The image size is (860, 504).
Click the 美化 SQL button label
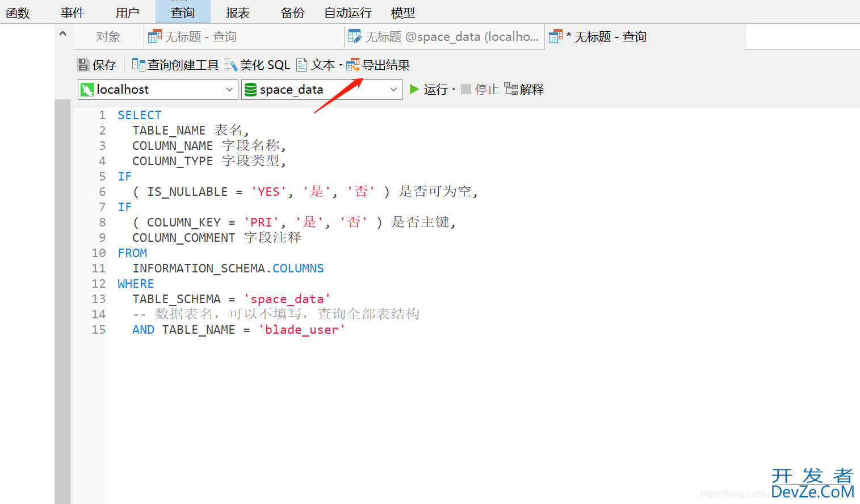pyautogui.click(x=265, y=65)
